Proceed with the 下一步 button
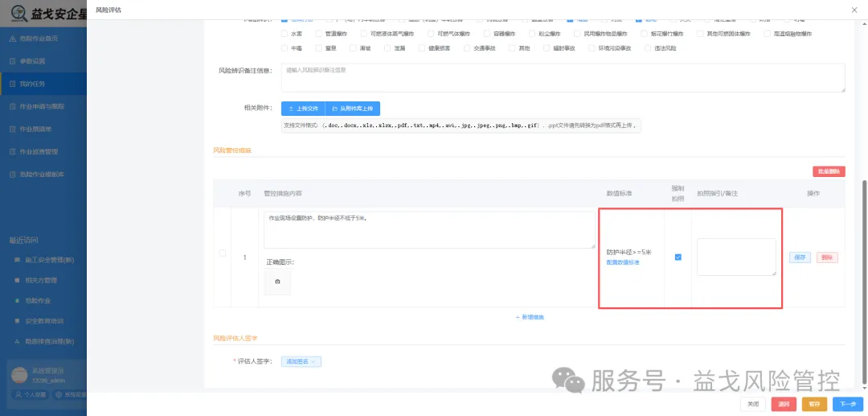Image resolution: width=868 pixels, height=416 pixels. (848, 404)
